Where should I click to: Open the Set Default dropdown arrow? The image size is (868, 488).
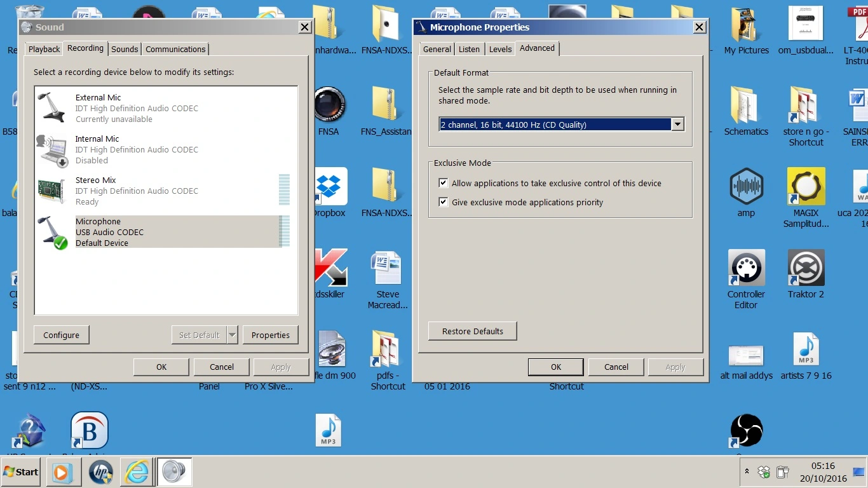coord(232,335)
